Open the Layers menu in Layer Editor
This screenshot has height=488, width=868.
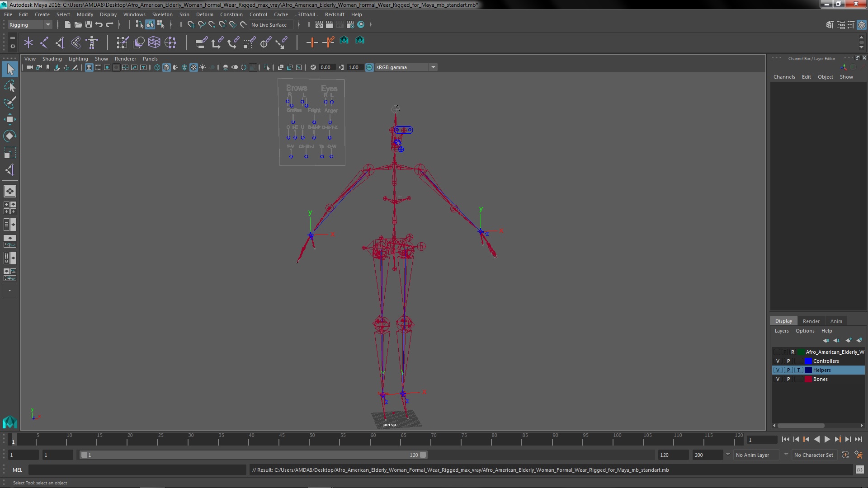pyautogui.click(x=781, y=331)
